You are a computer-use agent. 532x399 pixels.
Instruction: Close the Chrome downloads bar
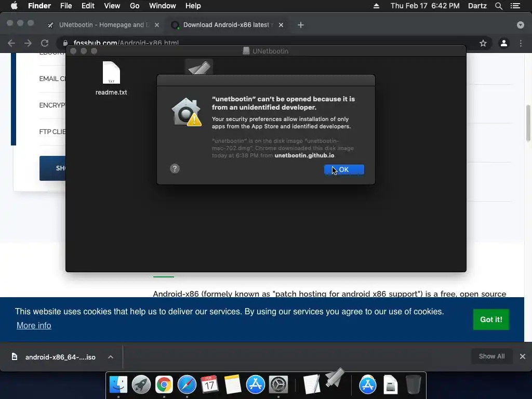[523, 356]
